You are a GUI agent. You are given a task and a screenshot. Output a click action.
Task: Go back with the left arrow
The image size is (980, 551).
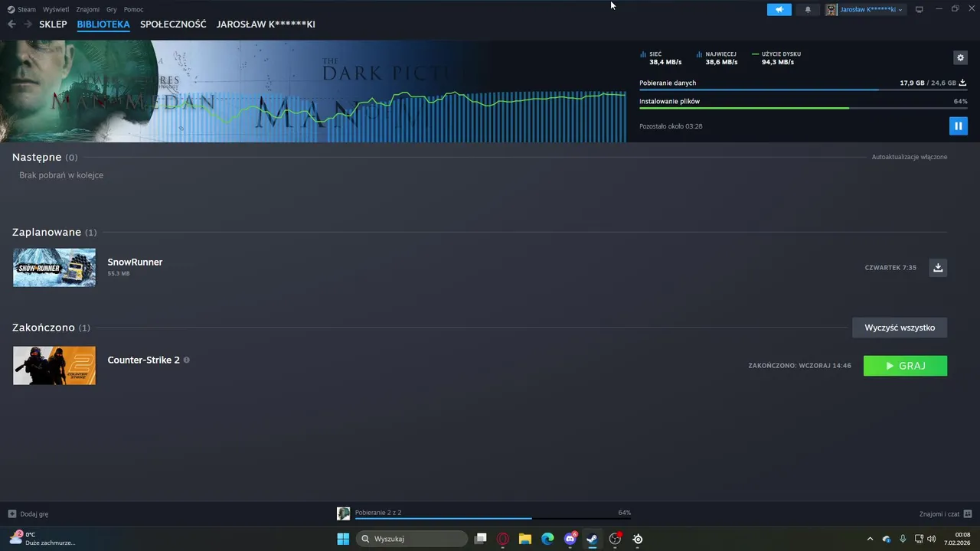11,24
